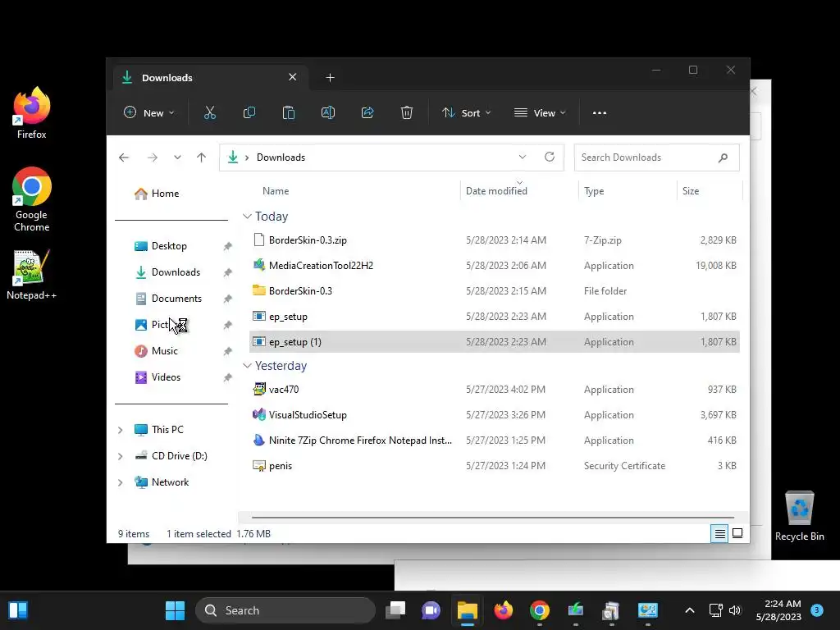
Task: Unpin Desktop from Quick access
Action: pyautogui.click(x=228, y=246)
